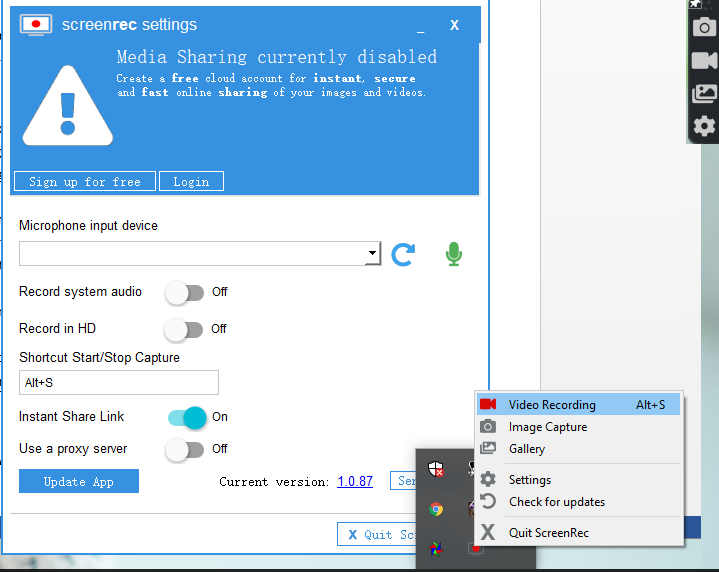Click the screenrec logo in the title bar

[36, 25]
